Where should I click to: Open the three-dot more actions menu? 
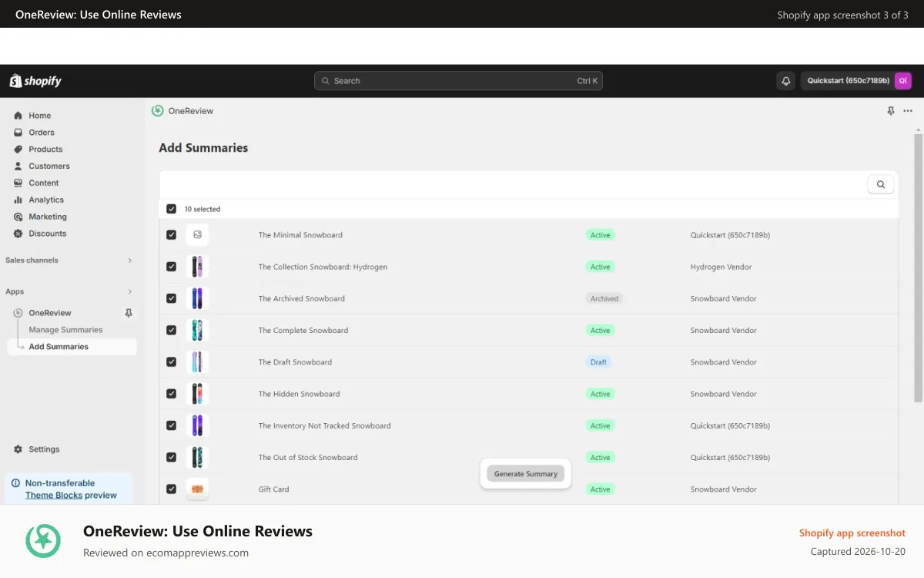[908, 111]
